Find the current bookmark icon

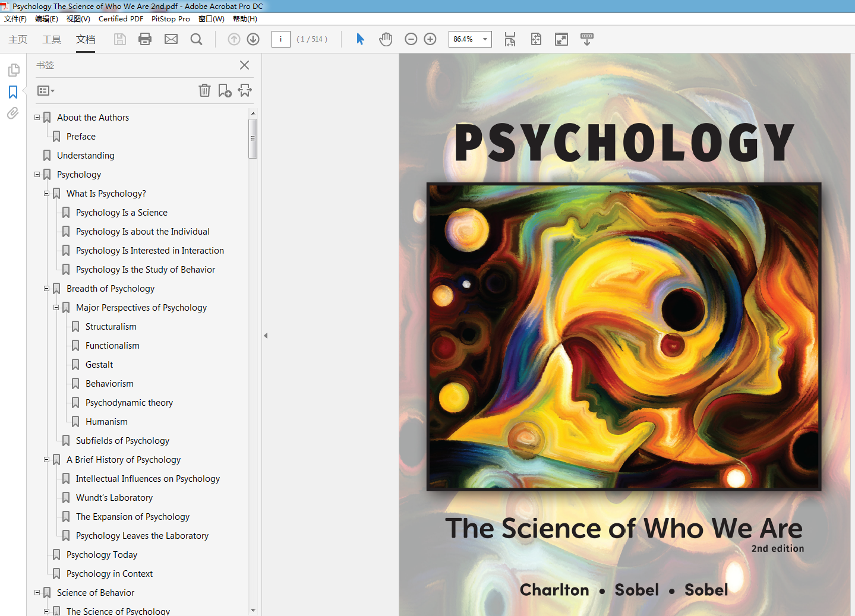point(245,90)
